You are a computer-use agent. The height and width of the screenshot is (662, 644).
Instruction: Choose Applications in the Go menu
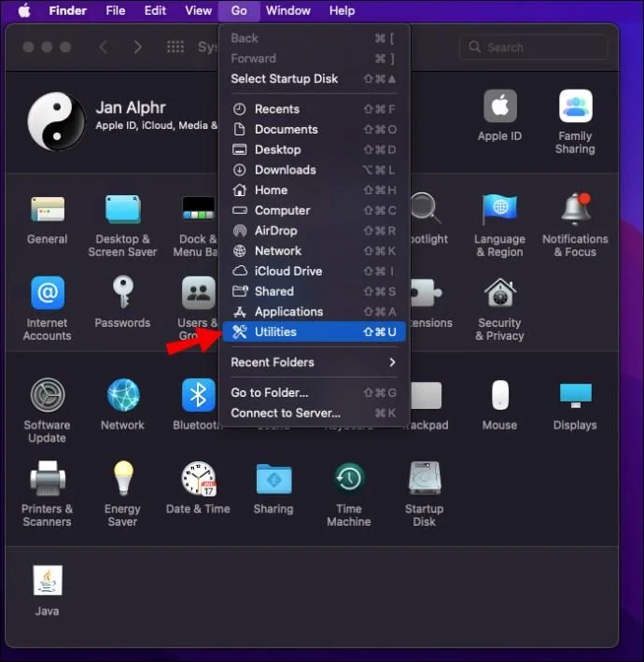click(x=314, y=312)
